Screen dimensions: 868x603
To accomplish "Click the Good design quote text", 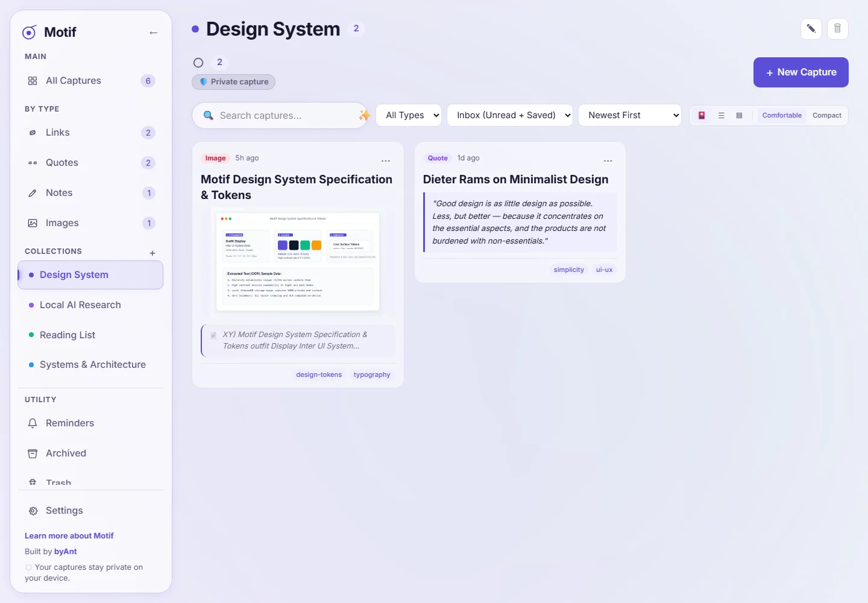I will (x=520, y=222).
